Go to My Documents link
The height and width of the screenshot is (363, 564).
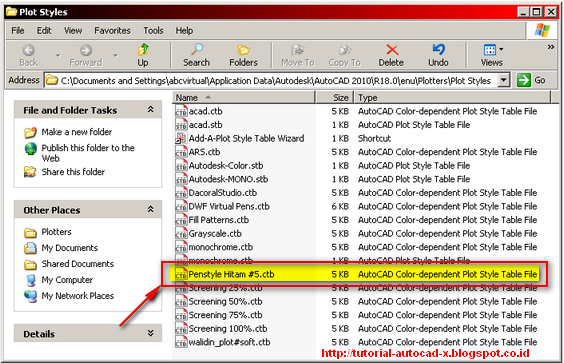pyautogui.click(x=69, y=248)
